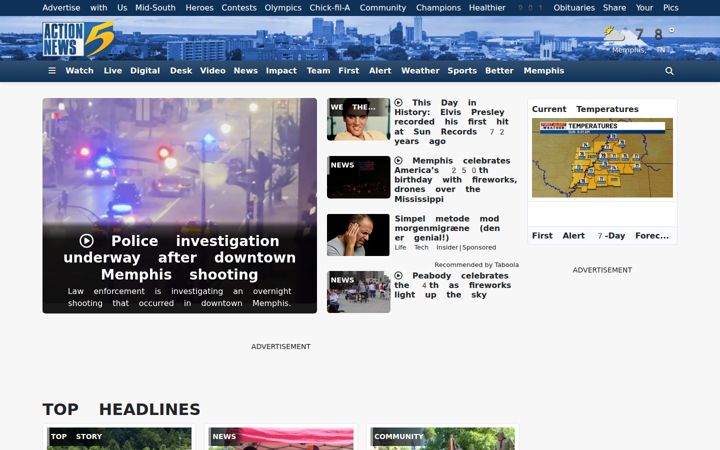Click migraine man sponsored thumbnail
720x450 pixels.
coord(359,235)
